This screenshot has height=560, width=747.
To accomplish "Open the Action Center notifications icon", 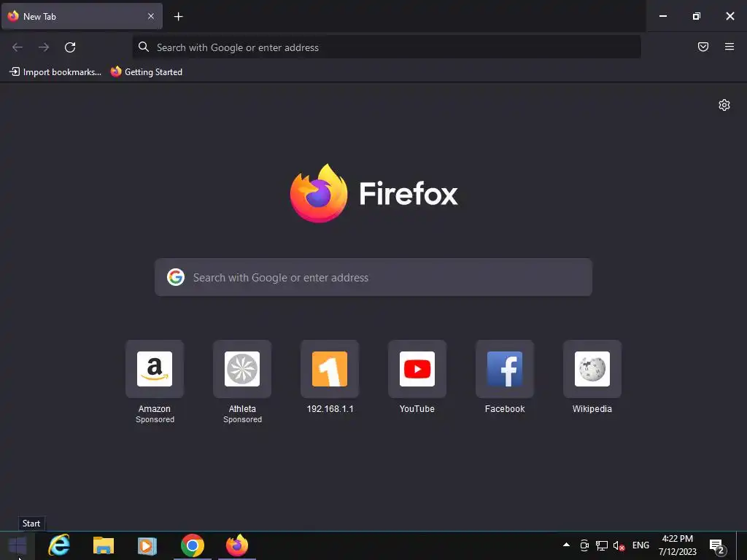I will point(718,547).
